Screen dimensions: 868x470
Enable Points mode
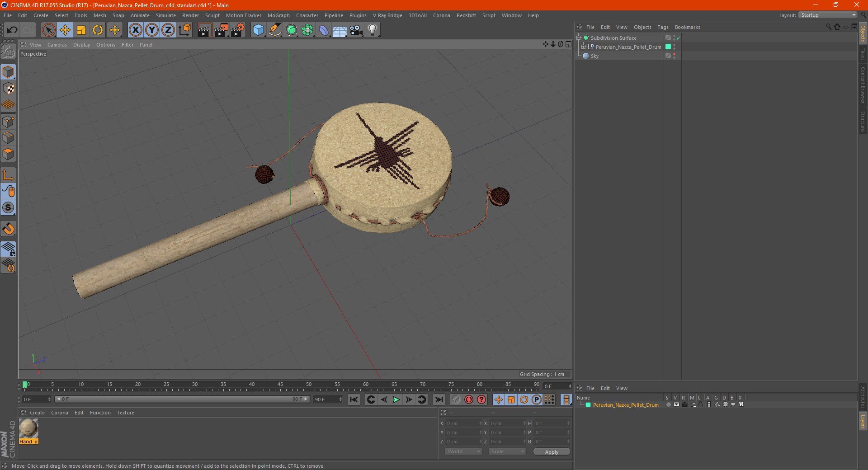[x=8, y=121]
